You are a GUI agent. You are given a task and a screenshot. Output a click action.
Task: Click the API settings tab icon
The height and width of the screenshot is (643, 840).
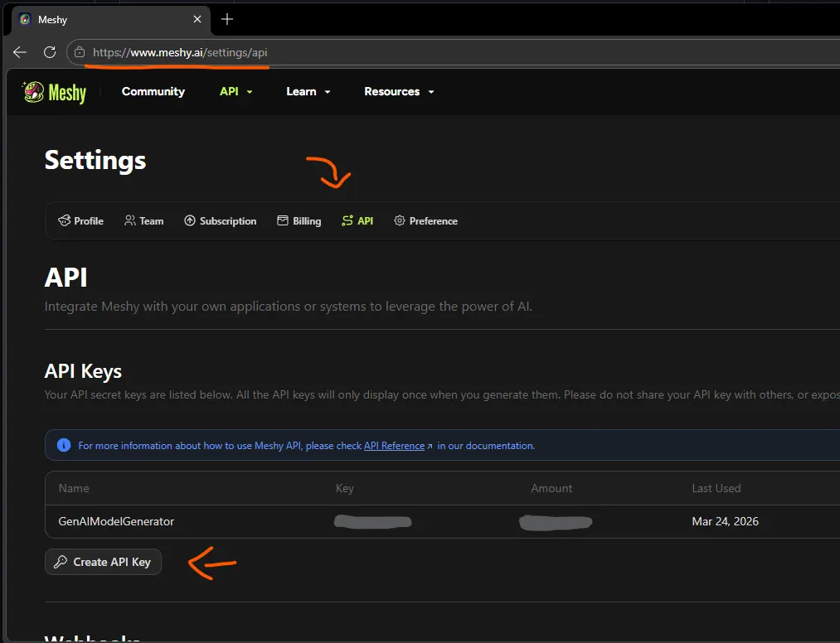click(x=347, y=220)
